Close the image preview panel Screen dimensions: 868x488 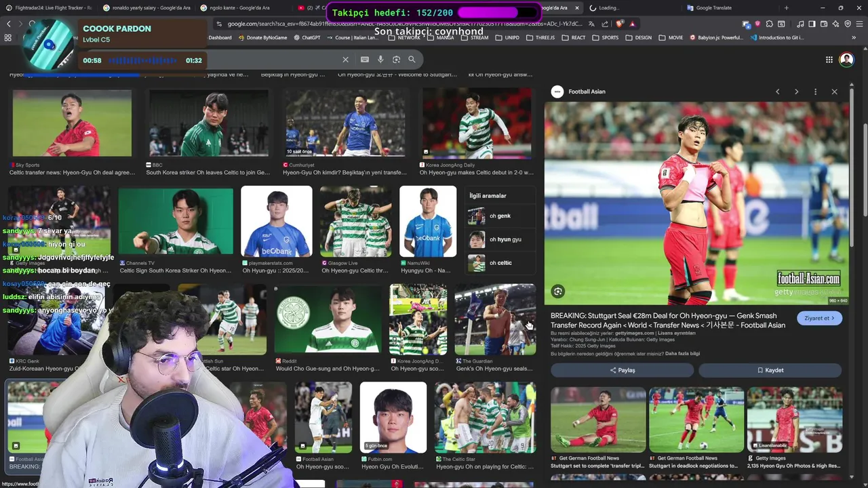[x=835, y=91]
